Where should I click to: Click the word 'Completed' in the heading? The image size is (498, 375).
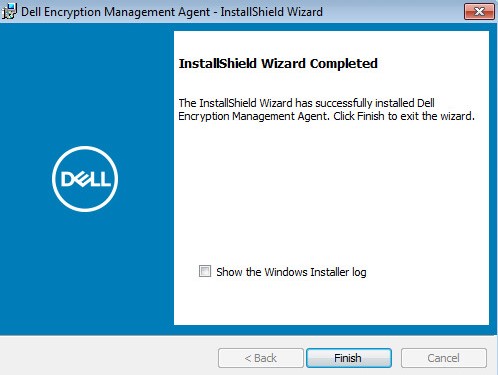[344, 63]
